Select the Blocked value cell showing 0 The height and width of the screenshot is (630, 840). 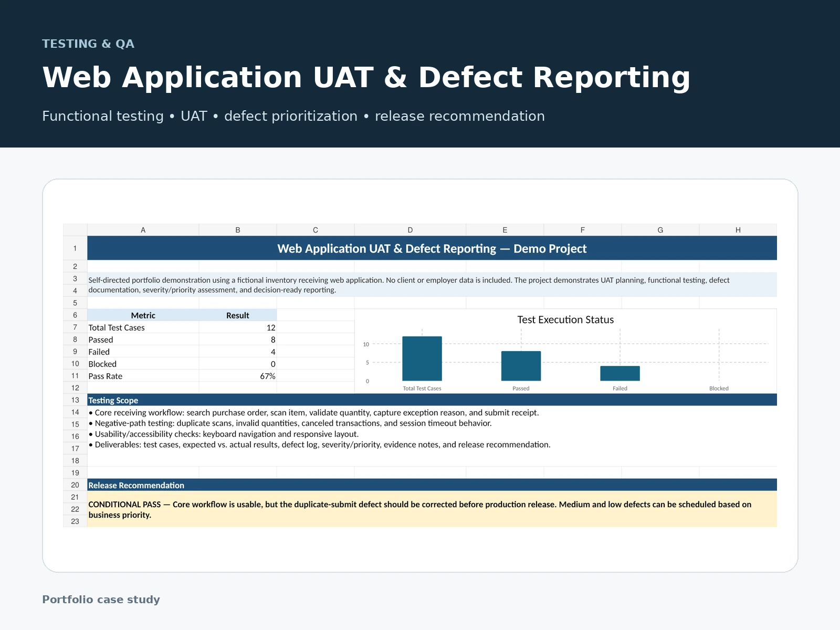pyautogui.click(x=238, y=364)
